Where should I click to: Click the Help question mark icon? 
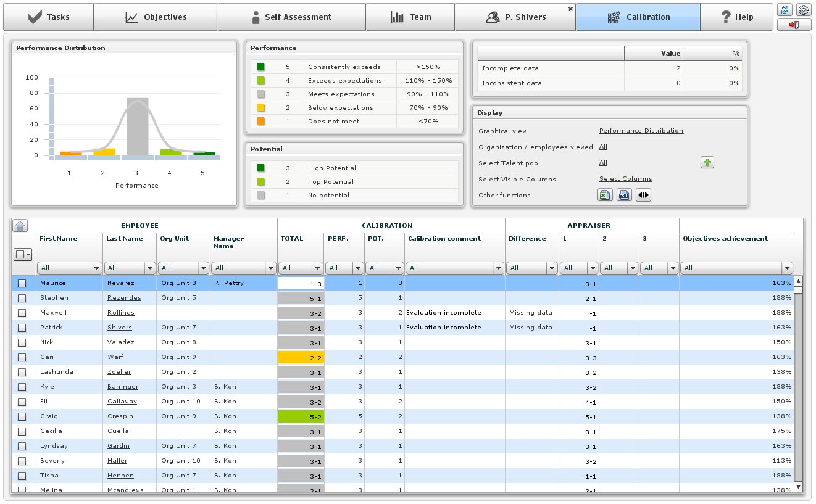click(x=726, y=17)
